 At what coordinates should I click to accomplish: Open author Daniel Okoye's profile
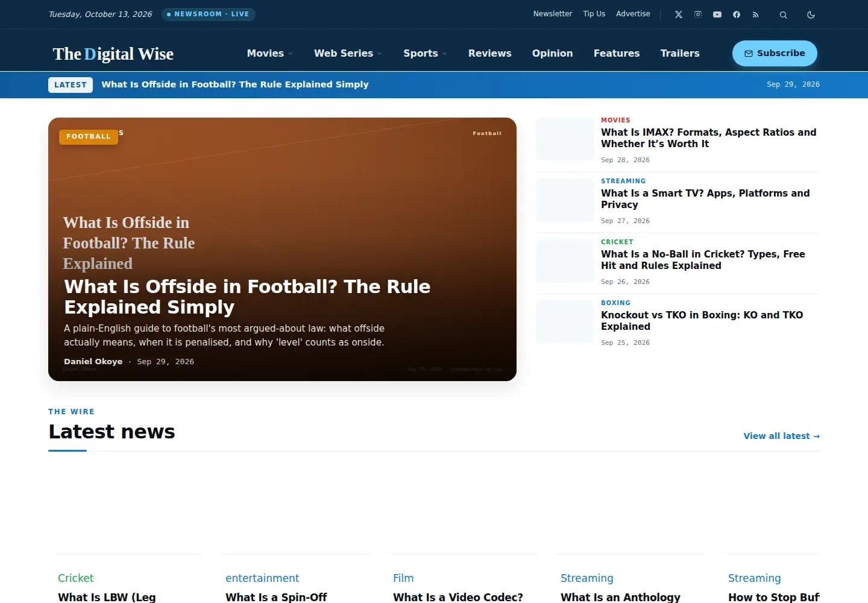93,362
